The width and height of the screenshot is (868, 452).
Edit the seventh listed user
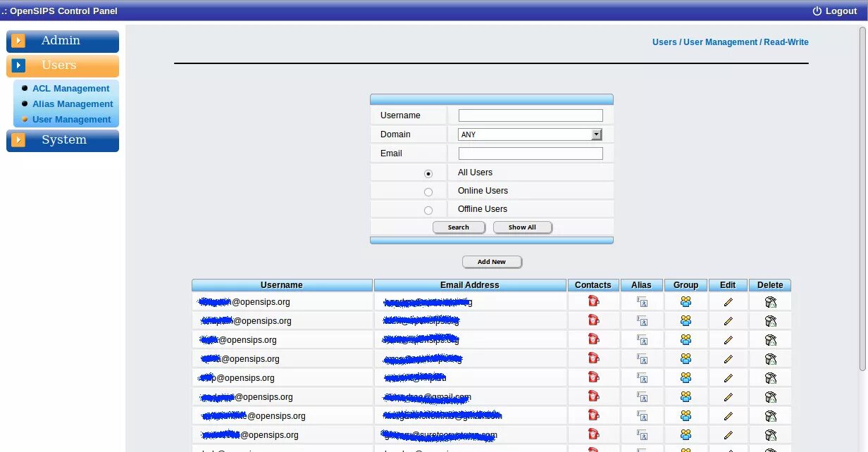coord(728,416)
